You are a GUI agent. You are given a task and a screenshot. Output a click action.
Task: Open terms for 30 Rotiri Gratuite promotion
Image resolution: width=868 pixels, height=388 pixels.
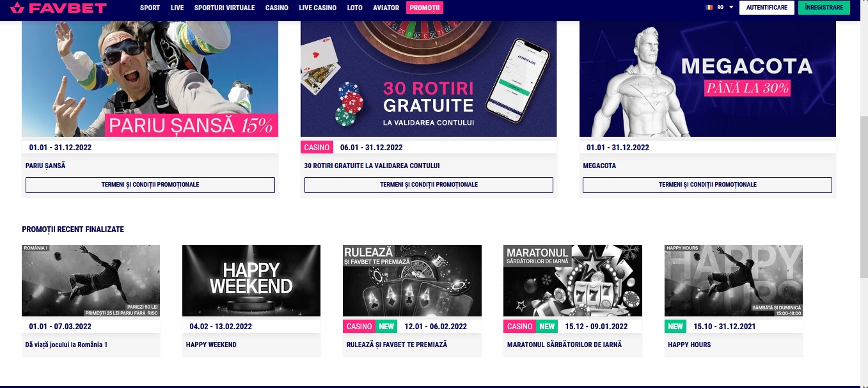(x=429, y=185)
